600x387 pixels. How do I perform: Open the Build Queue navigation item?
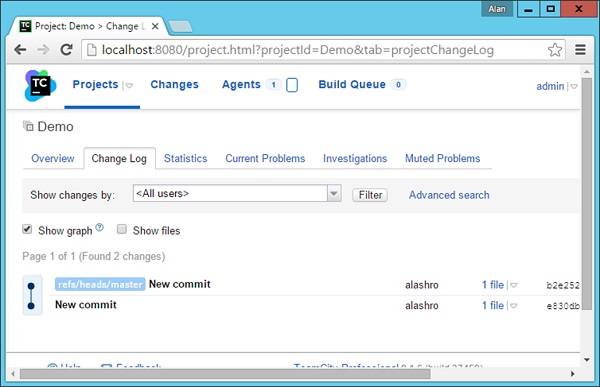(x=352, y=84)
